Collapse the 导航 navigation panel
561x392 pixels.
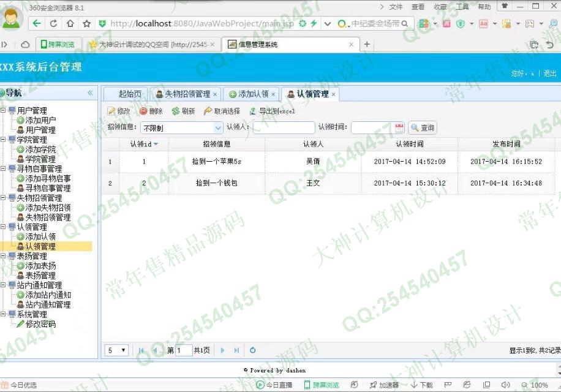[x=90, y=93]
